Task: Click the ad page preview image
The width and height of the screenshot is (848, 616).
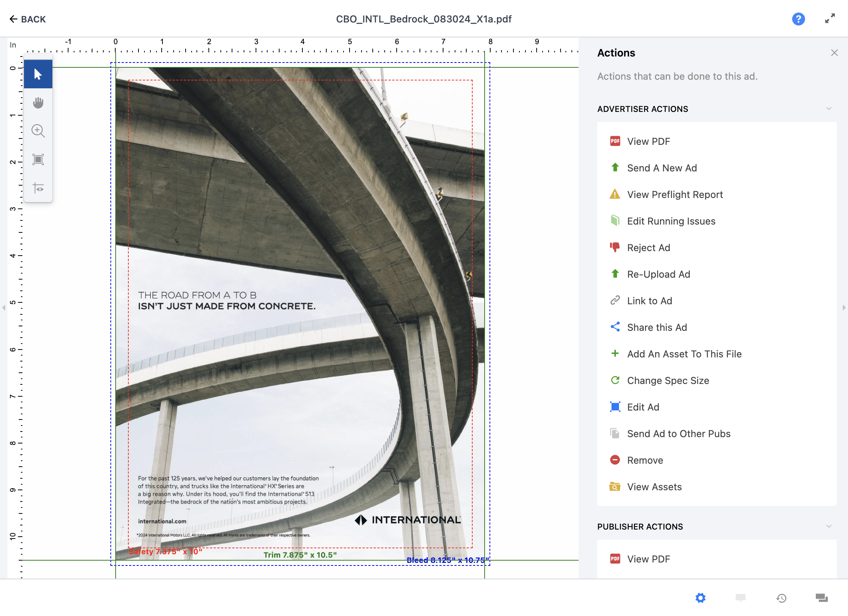Action: click(x=300, y=314)
